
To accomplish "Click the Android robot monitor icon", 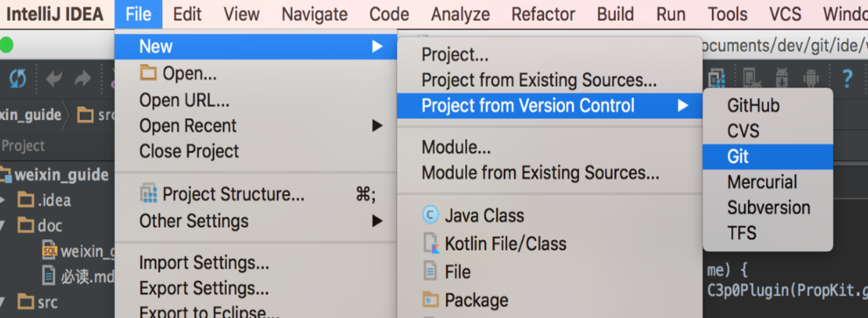I will click(812, 79).
